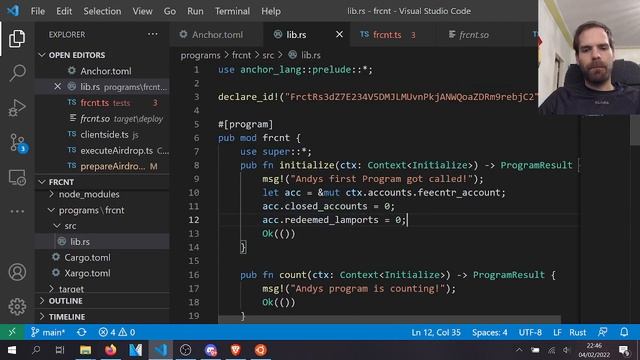Expand the Timeline section
The image size is (640, 360).
tap(102, 317)
